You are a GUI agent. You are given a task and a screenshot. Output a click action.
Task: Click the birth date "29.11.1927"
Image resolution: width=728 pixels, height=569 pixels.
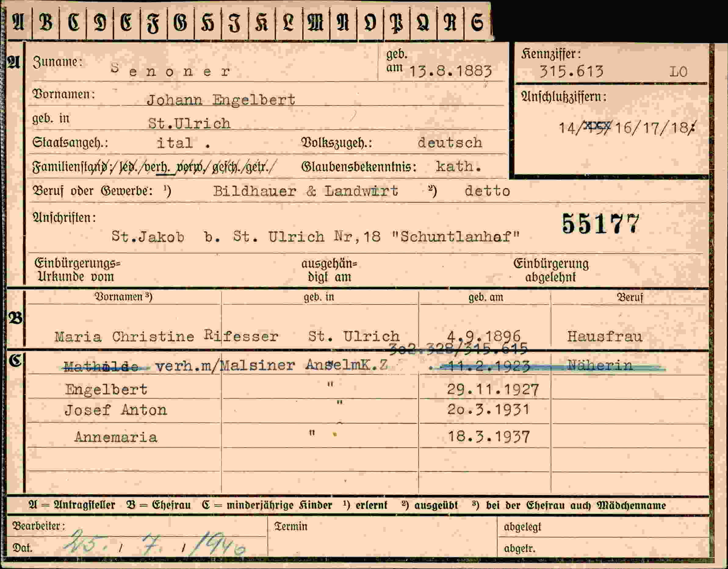(x=493, y=389)
